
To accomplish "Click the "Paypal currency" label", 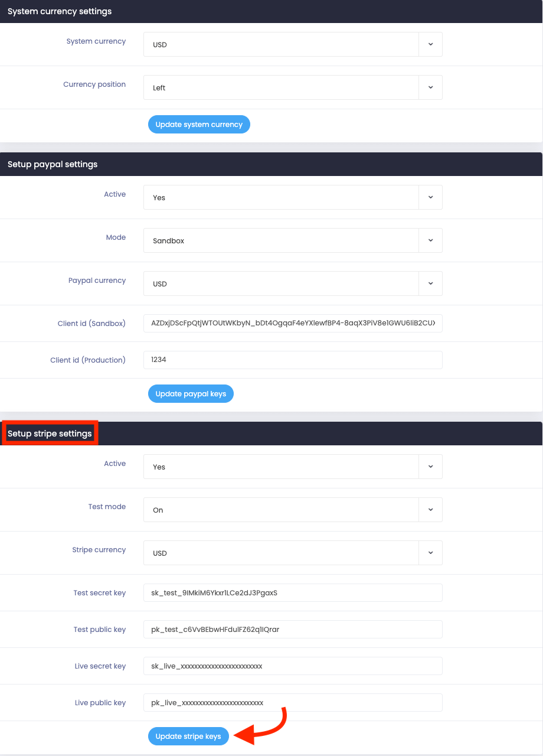I will point(97,281).
